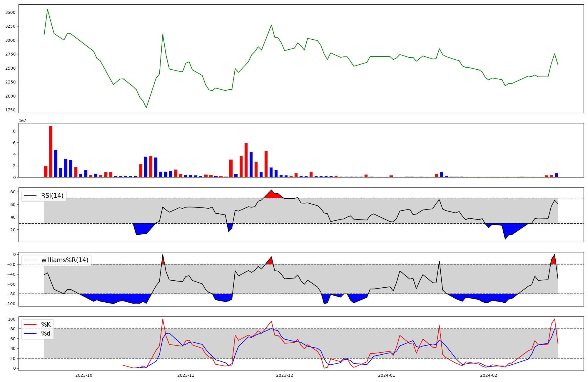The width and height of the screenshot is (588, 382).
Task: Click the %K legend entry
Action: [46, 325]
